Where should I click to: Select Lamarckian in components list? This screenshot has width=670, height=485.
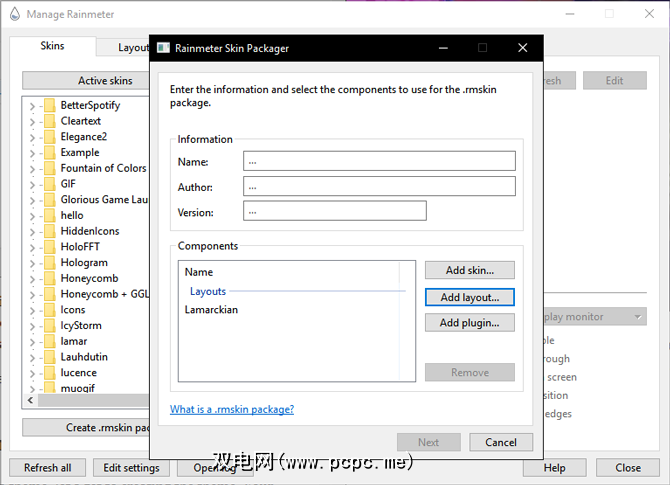click(211, 310)
